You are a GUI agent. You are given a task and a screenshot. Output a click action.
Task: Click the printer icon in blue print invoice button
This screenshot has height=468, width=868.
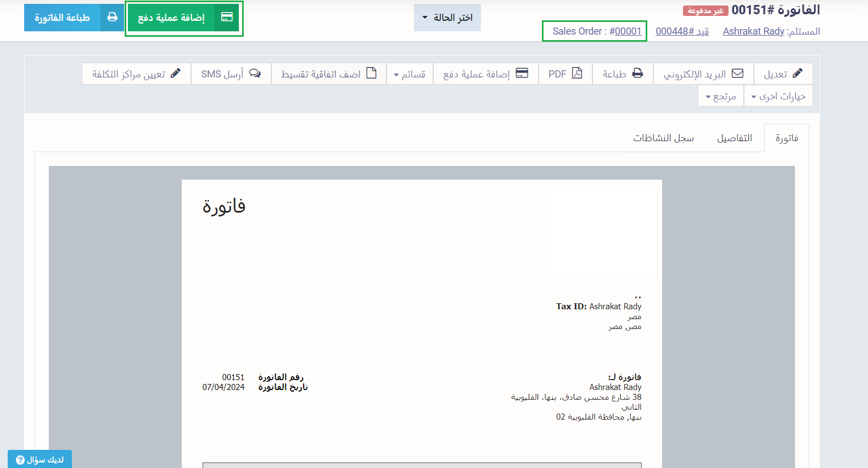pos(112,18)
